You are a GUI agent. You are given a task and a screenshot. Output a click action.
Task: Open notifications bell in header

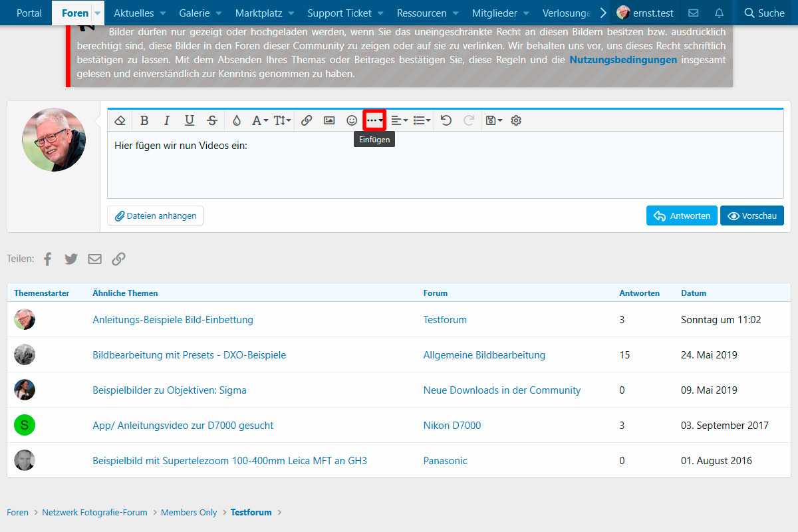[719, 13]
